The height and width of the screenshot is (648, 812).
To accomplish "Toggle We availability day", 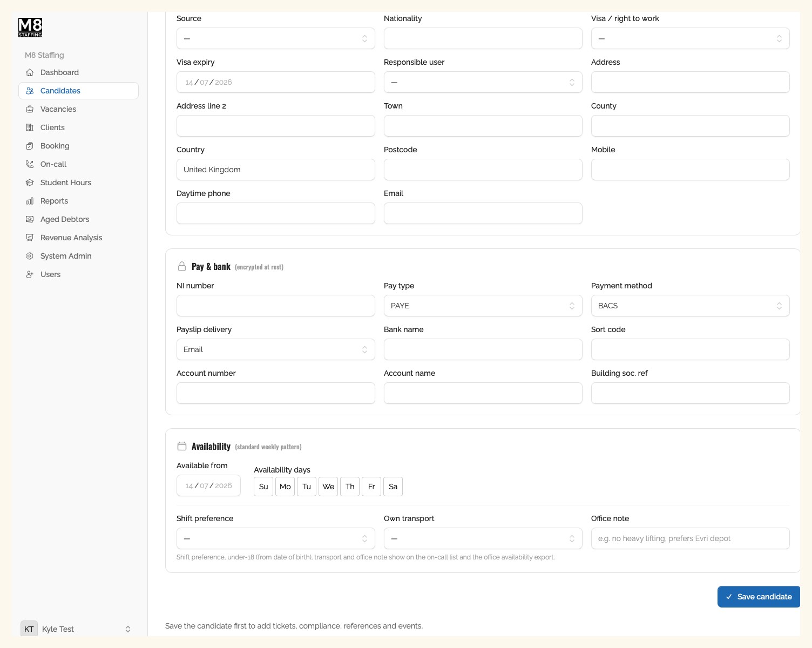I will pyautogui.click(x=328, y=487).
